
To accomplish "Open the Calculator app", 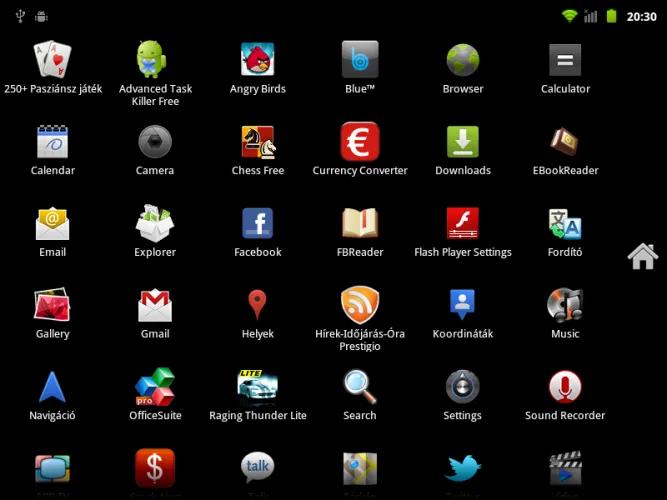I will 565,60.
